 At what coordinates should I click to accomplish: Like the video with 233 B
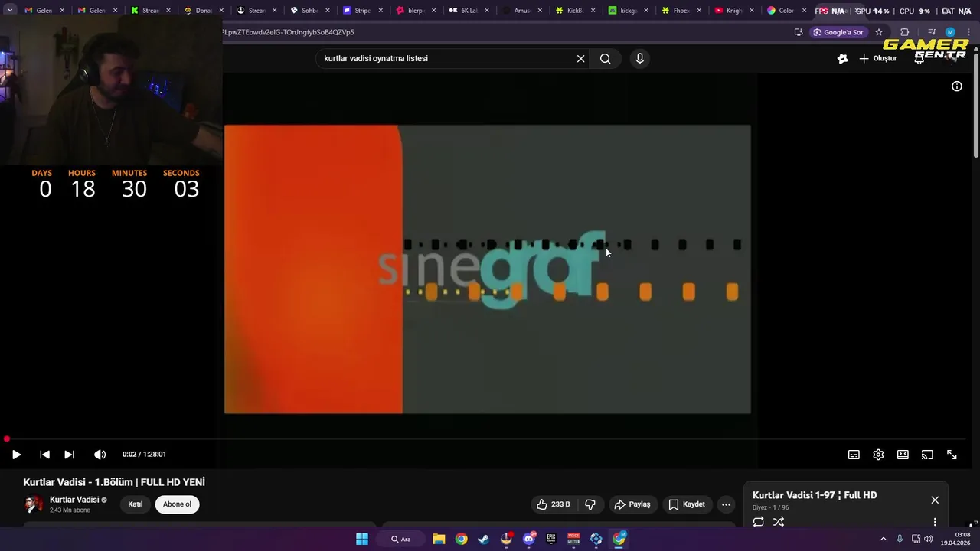(x=553, y=504)
